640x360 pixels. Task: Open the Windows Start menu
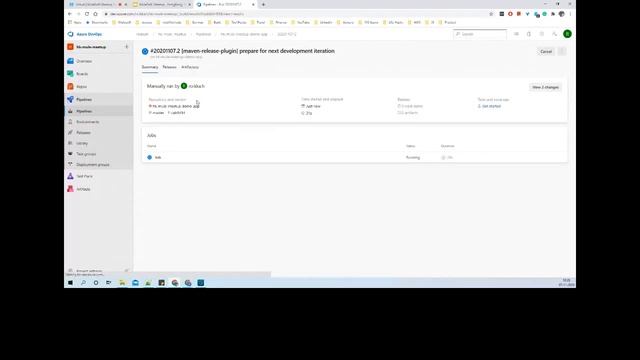pyautogui.click(x=70, y=282)
